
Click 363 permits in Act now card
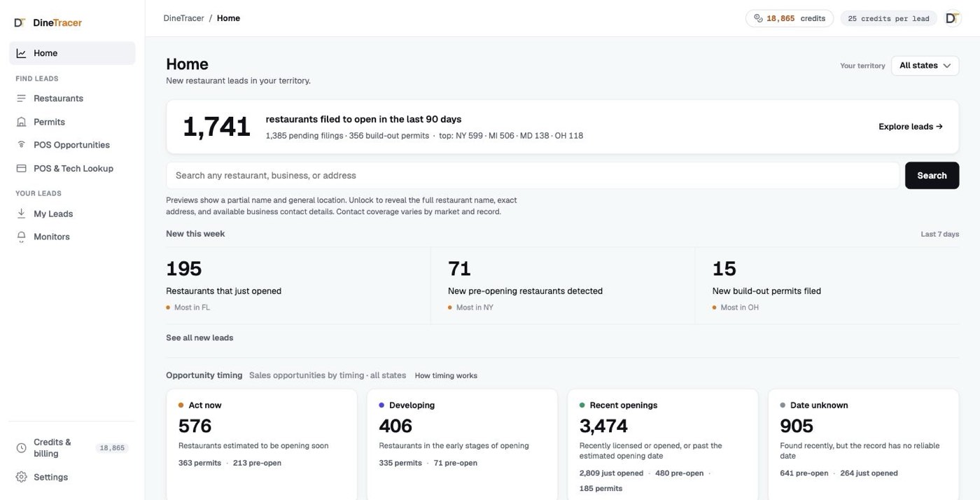199,463
